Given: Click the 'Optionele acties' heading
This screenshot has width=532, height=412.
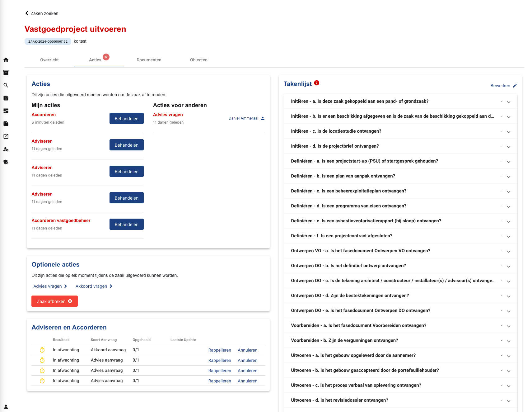Looking at the screenshot, I should 55,264.
